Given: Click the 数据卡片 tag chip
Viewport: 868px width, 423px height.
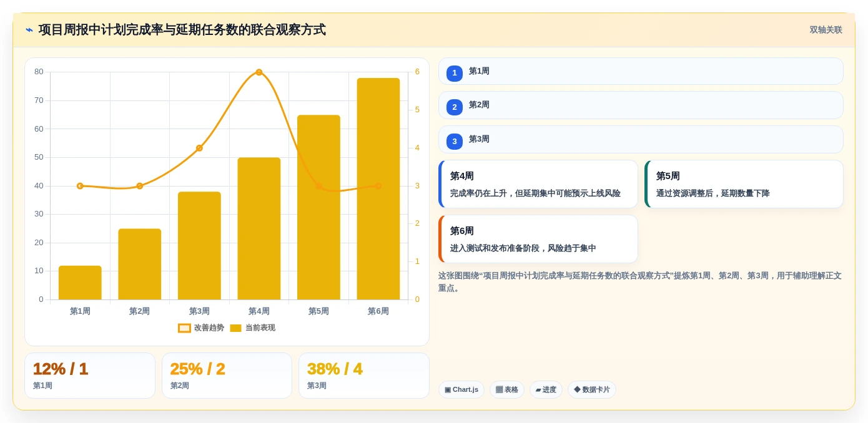Looking at the screenshot, I should 592,390.
